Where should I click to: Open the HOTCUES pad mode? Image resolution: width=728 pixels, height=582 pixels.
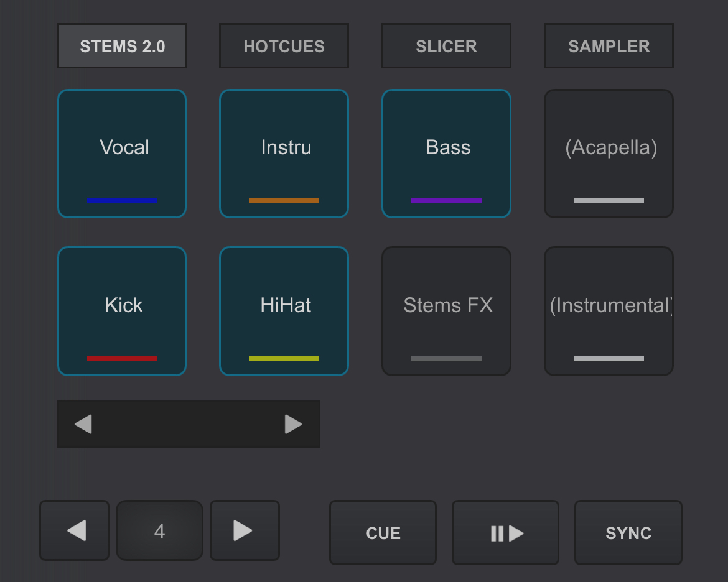284,46
